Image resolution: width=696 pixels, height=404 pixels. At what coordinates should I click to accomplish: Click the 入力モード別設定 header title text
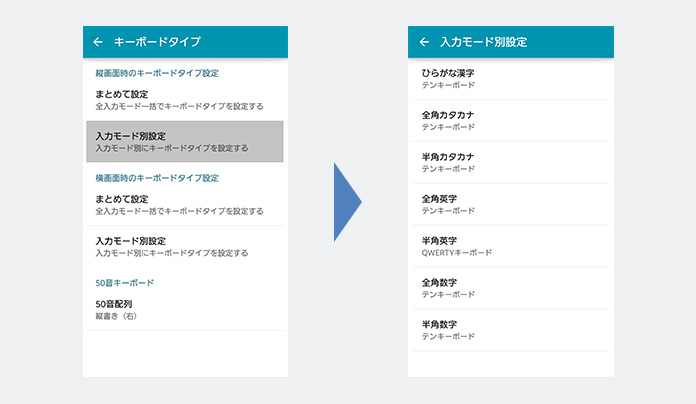484,42
